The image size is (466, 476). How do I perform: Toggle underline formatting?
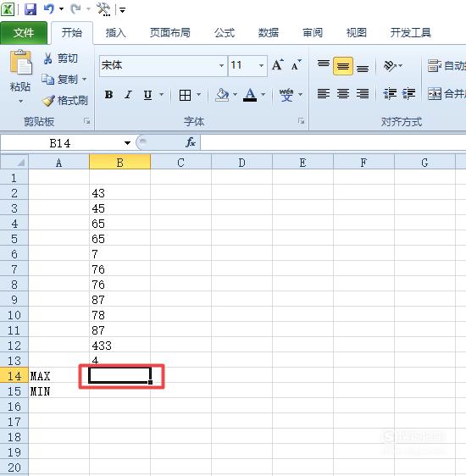tap(147, 95)
